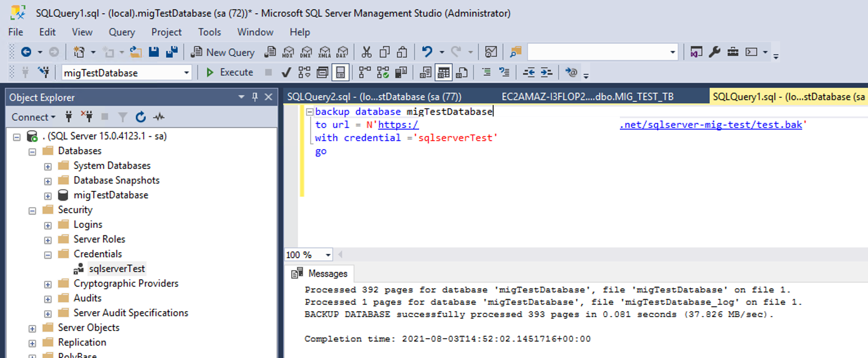Open the View menu
Screen dimensions: 868x358
point(82,32)
